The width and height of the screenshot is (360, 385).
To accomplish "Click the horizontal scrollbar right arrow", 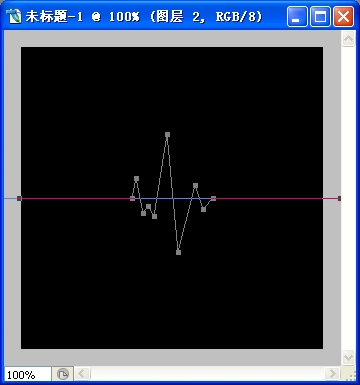I will [332, 374].
